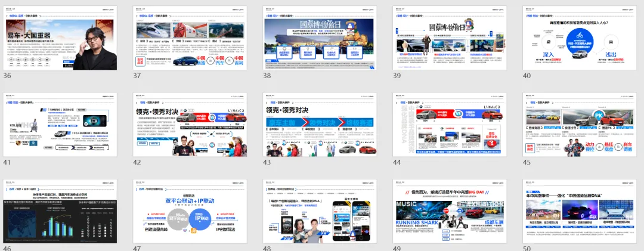
Task: Open slide 45 PK race thumbnail
Action: (579, 125)
